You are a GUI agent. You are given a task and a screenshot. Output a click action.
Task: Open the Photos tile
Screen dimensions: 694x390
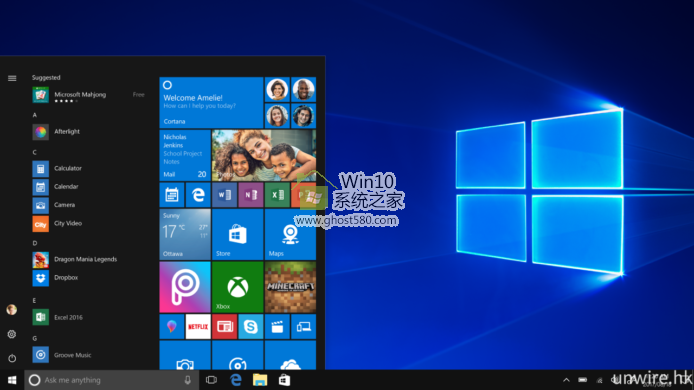tap(264, 155)
